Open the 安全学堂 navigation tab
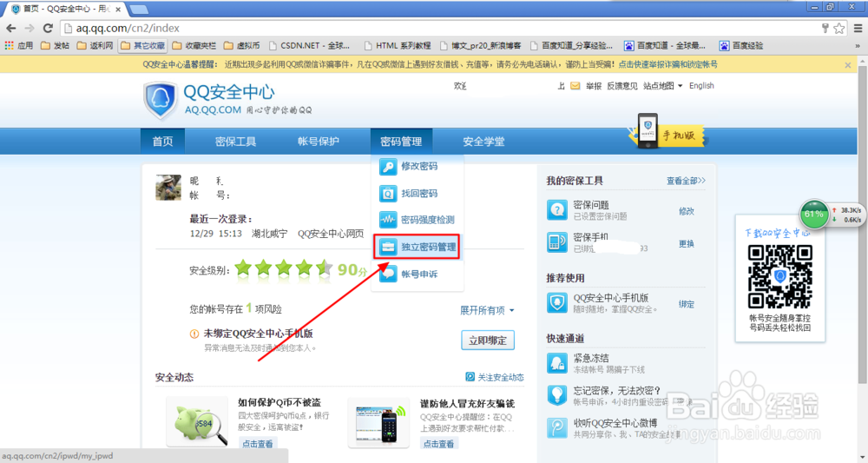The height and width of the screenshot is (463, 868). click(483, 142)
